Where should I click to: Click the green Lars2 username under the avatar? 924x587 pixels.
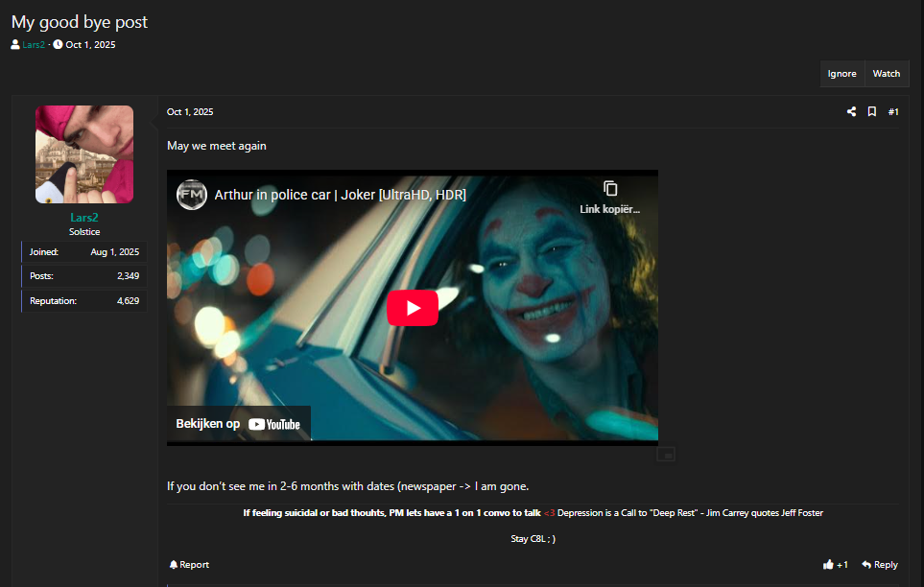pos(84,218)
